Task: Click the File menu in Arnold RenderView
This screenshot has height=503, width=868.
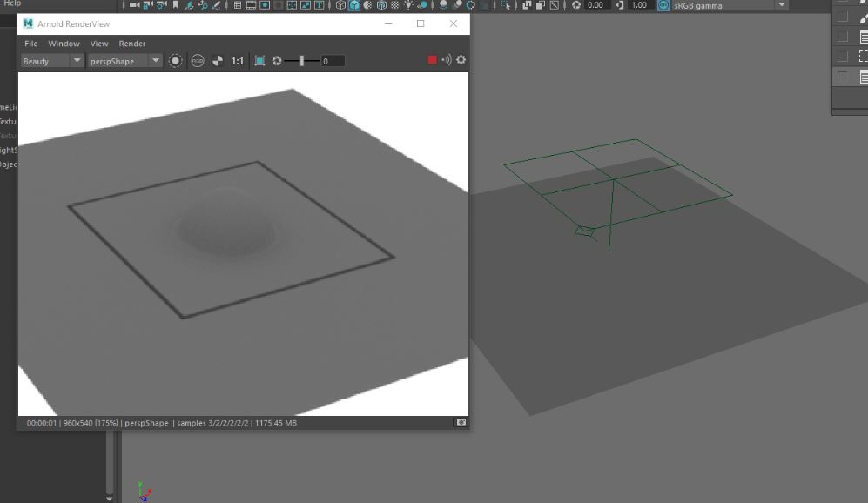Action: click(x=31, y=44)
